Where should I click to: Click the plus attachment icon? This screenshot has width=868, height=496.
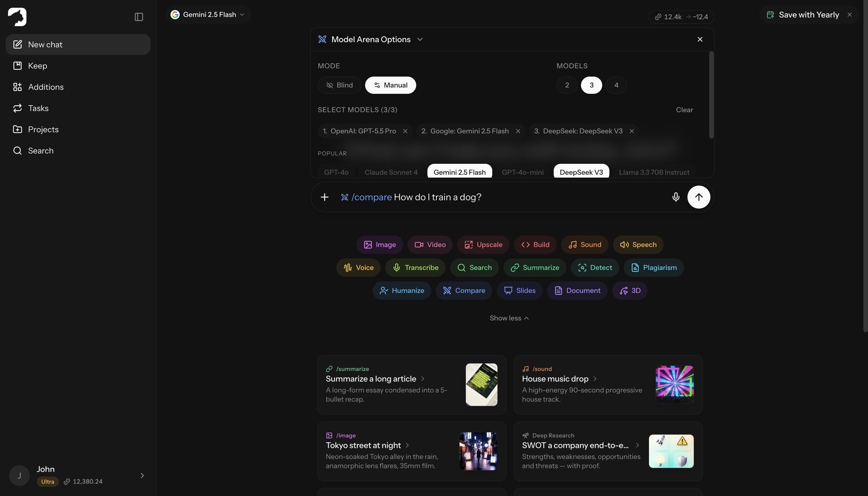coord(324,197)
